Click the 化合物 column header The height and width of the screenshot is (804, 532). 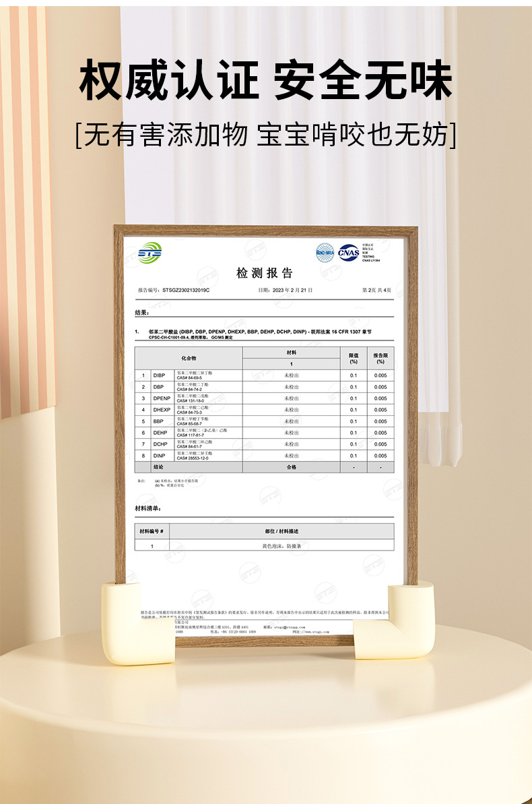pyautogui.click(x=189, y=358)
